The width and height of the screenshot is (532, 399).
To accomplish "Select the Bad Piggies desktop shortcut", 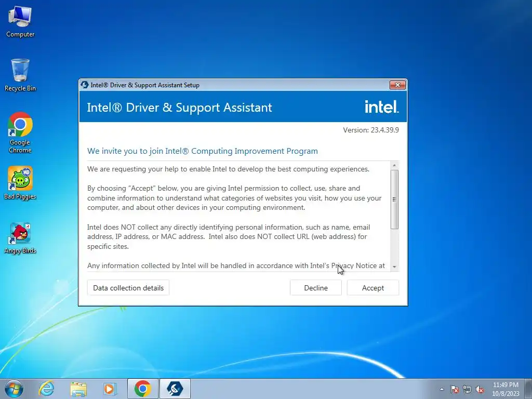I will pyautogui.click(x=20, y=183).
